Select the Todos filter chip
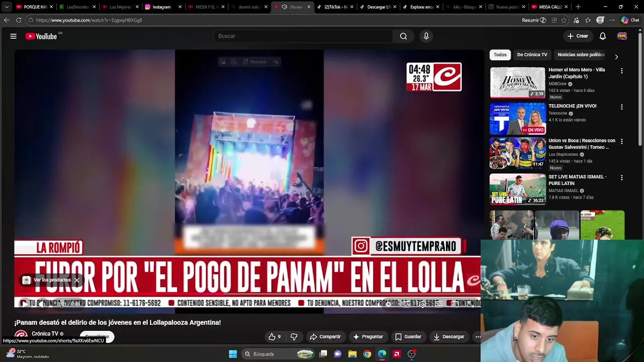Screen dimensions: 644x362 coord(500,55)
